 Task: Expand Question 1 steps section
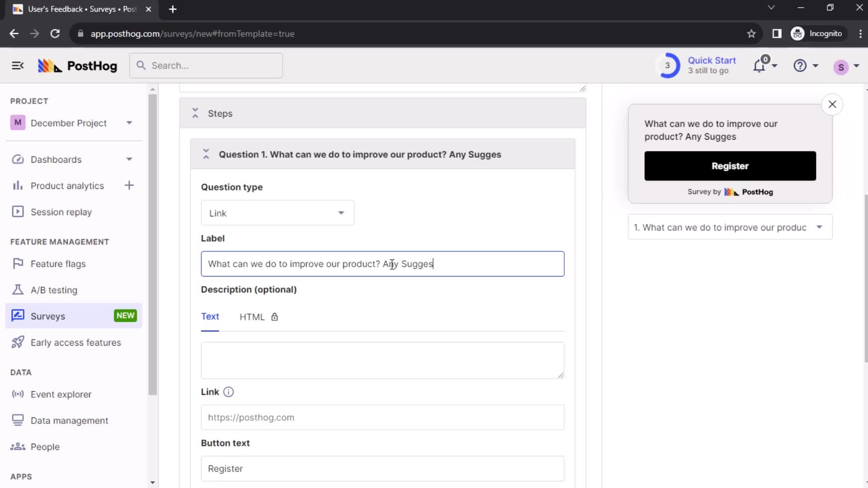(x=206, y=155)
